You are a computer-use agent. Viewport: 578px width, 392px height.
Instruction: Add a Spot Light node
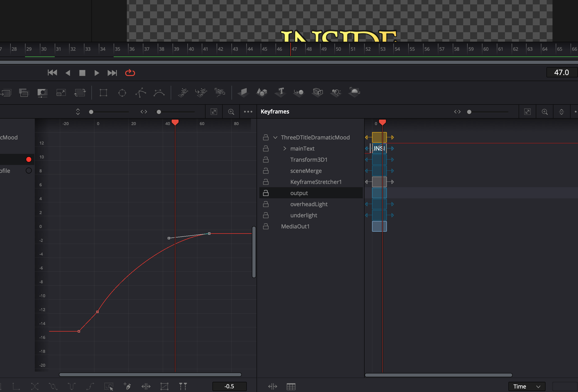pos(336,93)
